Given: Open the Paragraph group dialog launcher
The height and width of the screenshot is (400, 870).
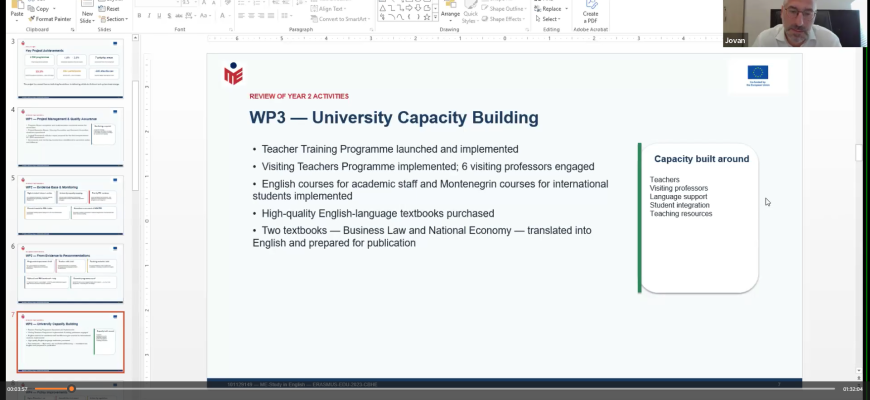Looking at the screenshot, I should (x=370, y=29).
